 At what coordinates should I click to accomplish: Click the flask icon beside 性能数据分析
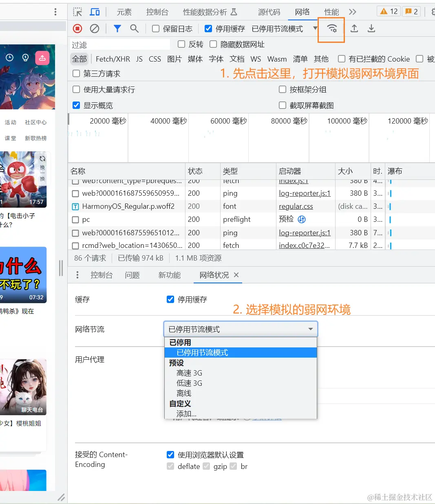(234, 12)
